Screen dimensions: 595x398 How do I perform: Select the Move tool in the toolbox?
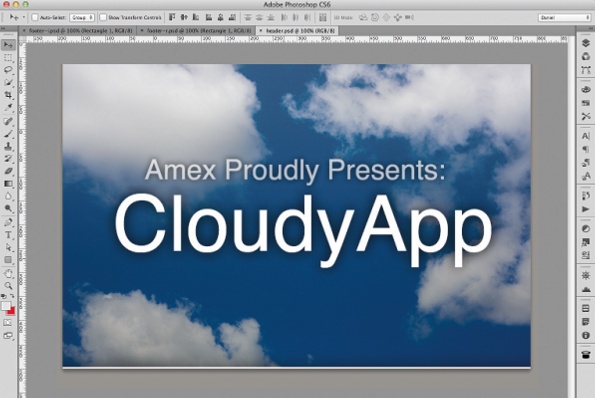click(8, 45)
